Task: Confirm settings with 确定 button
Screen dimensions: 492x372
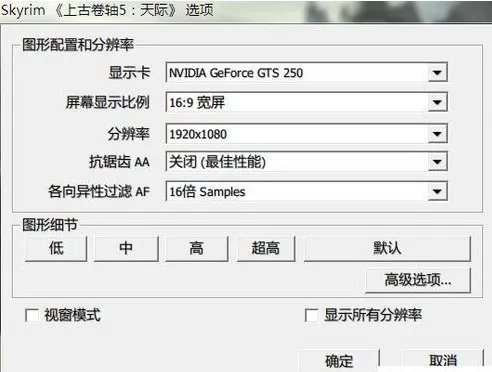Action: point(339,361)
